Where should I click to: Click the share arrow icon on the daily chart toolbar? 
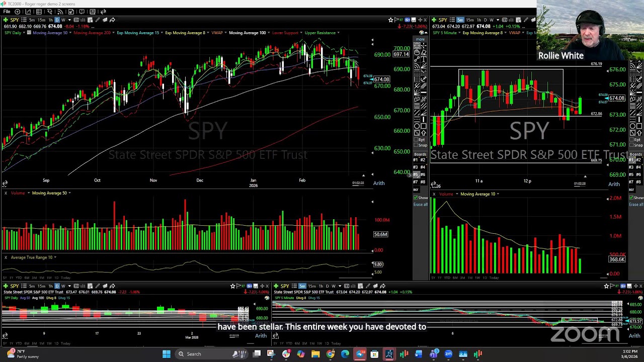112,20
